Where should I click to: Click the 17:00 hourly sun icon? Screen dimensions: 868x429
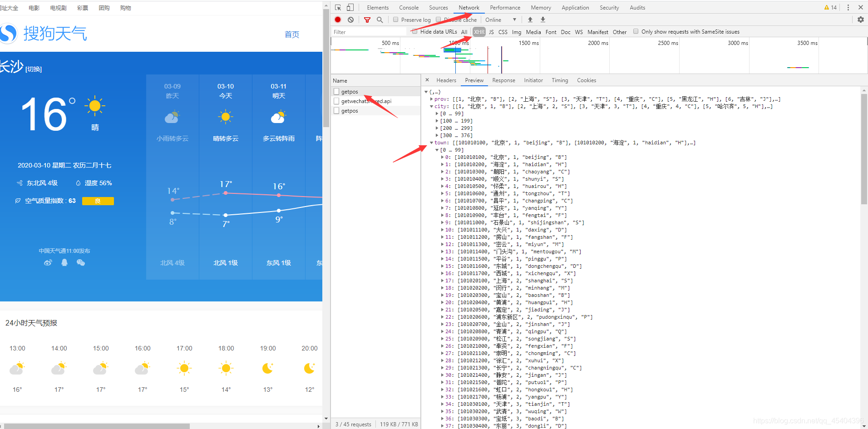coord(184,368)
